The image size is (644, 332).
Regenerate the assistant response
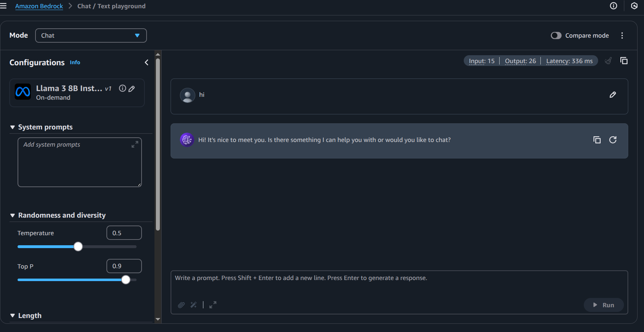pos(613,140)
